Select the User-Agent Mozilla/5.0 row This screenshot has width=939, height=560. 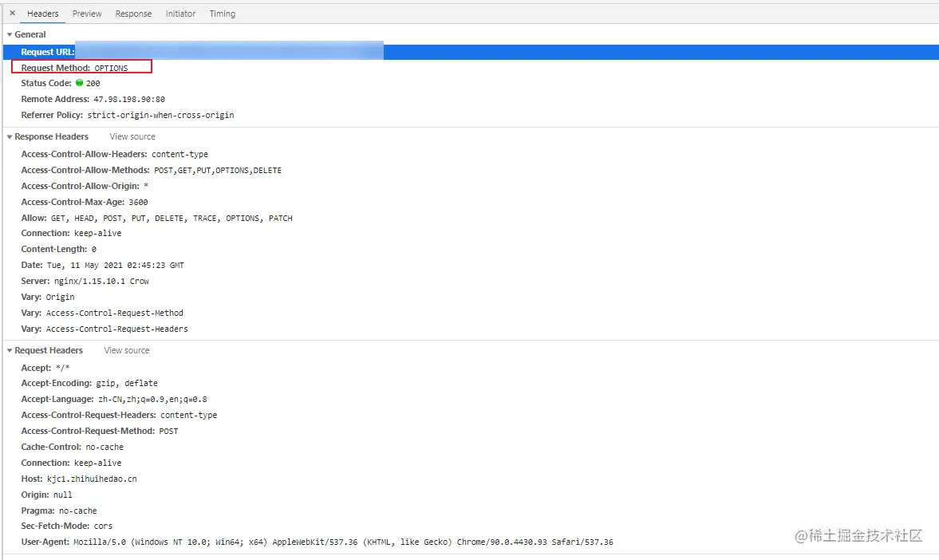pos(318,542)
